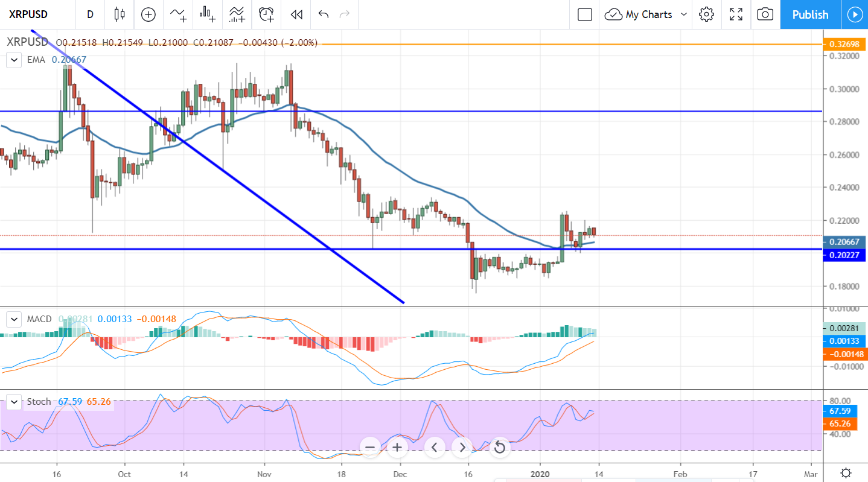Collapse the EMA indicator legend
This screenshot has width=868, height=482.
click(x=14, y=60)
